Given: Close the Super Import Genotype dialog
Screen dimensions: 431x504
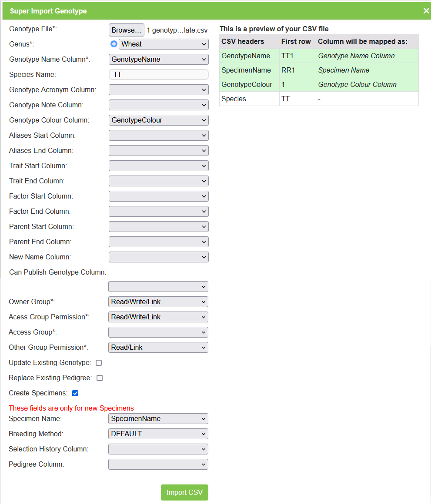Looking at the screenshot, I should [x=426, y=11].
